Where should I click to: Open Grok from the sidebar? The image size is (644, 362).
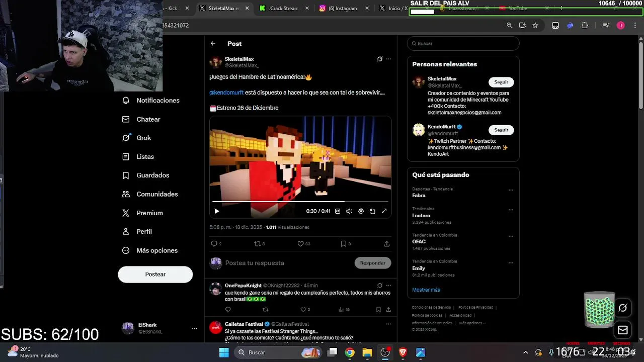(x=137, y=138)
